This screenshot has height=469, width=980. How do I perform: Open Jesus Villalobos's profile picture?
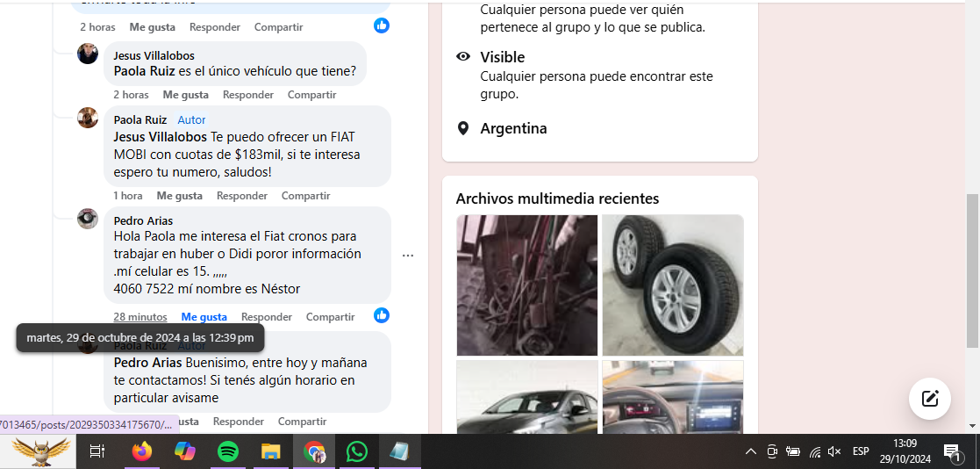[88, 54]
